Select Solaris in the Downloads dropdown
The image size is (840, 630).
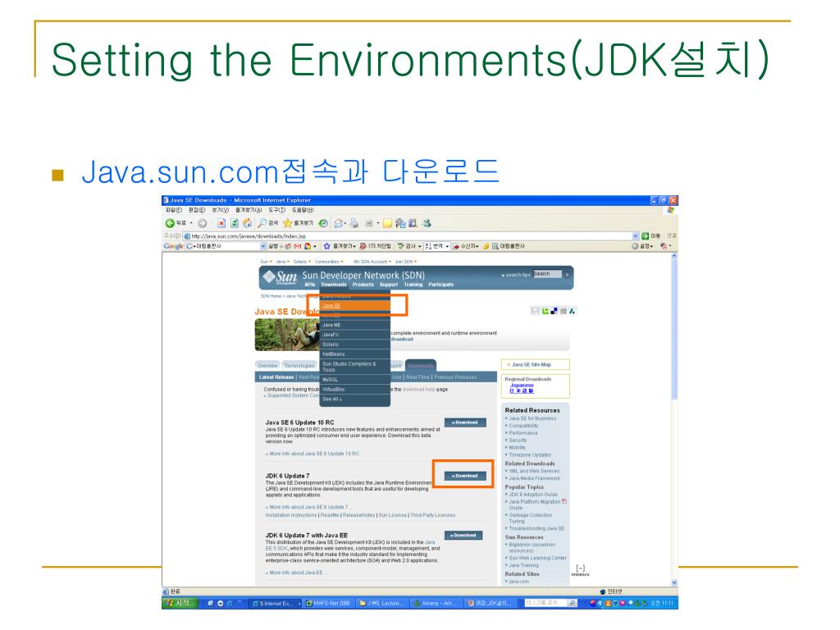(356, 344)
